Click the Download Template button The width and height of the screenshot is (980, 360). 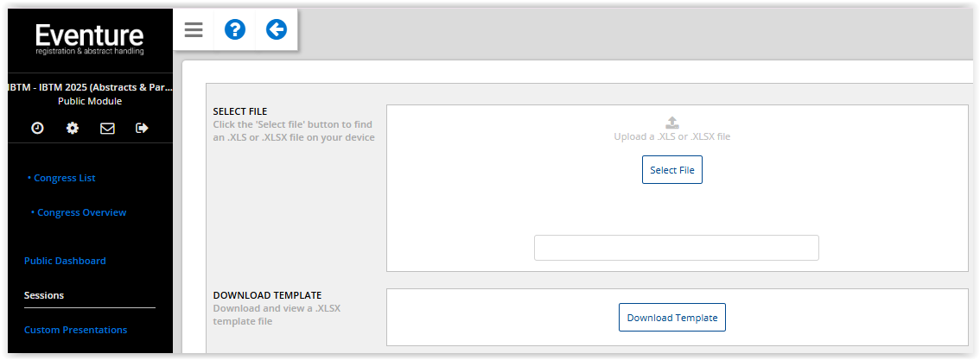[x=671, y=318]
